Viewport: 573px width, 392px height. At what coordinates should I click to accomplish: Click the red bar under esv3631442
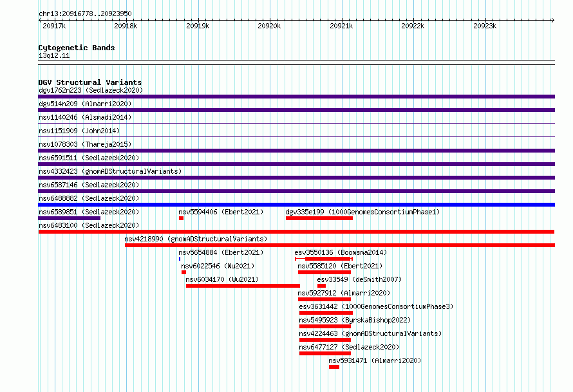[326, 313]
